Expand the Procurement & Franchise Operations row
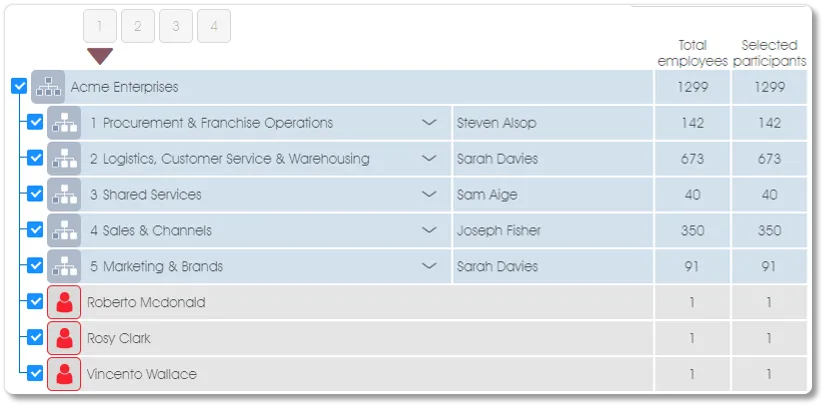The image size is (827, 409). click(x=429, y=123)
